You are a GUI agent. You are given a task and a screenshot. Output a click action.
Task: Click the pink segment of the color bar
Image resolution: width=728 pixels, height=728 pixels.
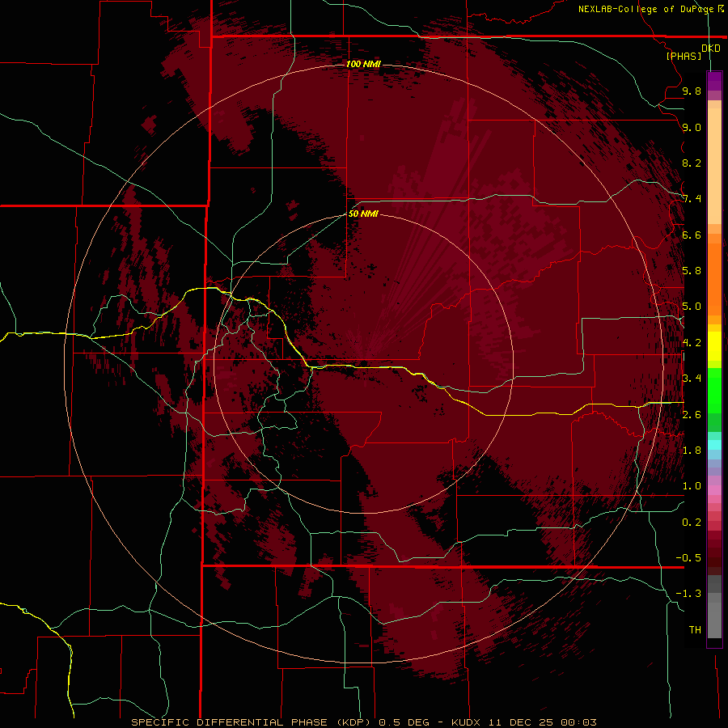714,490
